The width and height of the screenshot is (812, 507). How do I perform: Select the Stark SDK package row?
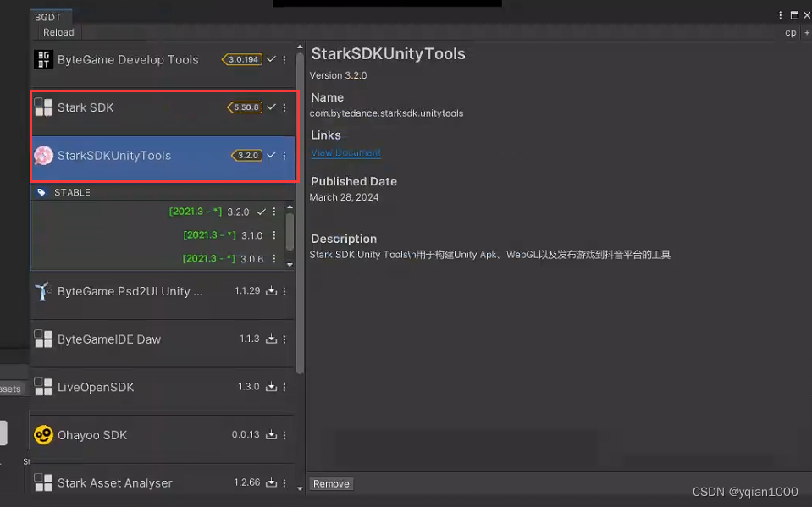(x=163, y=111)
